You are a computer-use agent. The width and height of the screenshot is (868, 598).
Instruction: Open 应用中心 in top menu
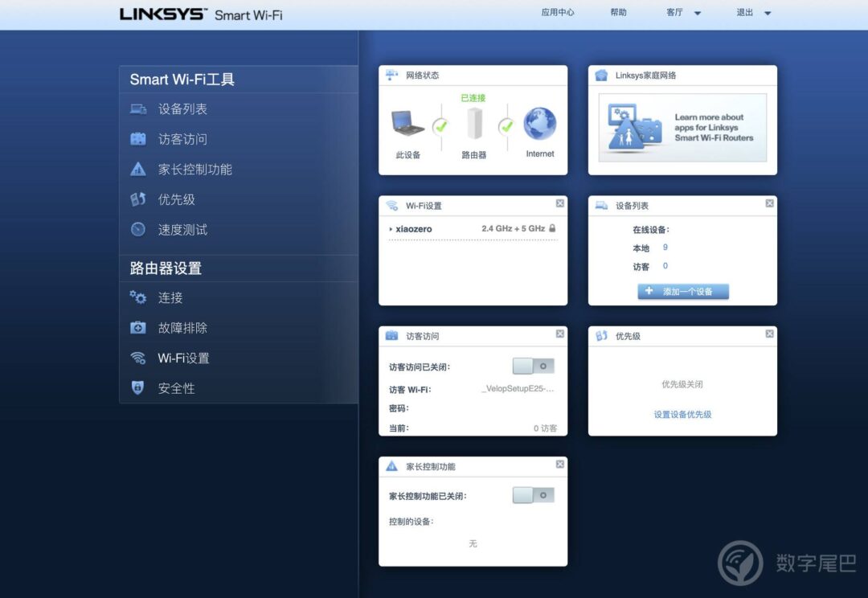point(558,12)
